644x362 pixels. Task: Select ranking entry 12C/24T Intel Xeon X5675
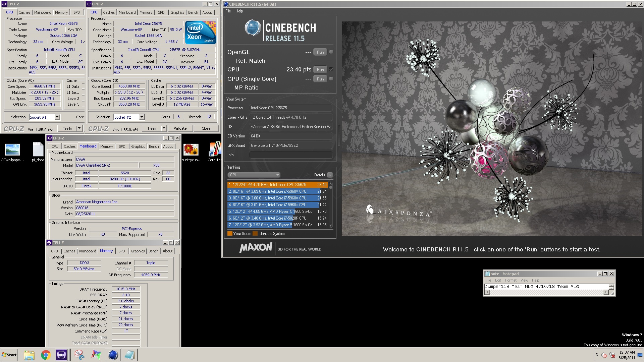click(x=277, y=185)
